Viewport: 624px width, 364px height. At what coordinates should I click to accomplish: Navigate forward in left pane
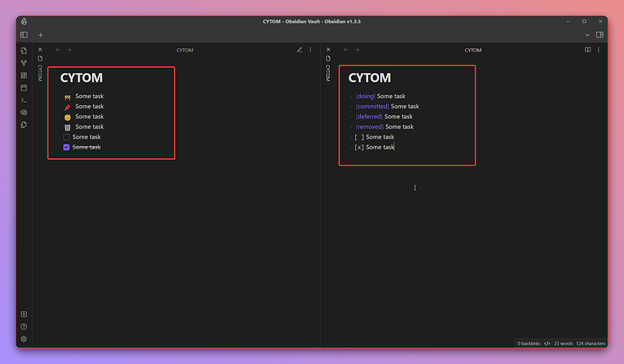(x=69, y=50)
